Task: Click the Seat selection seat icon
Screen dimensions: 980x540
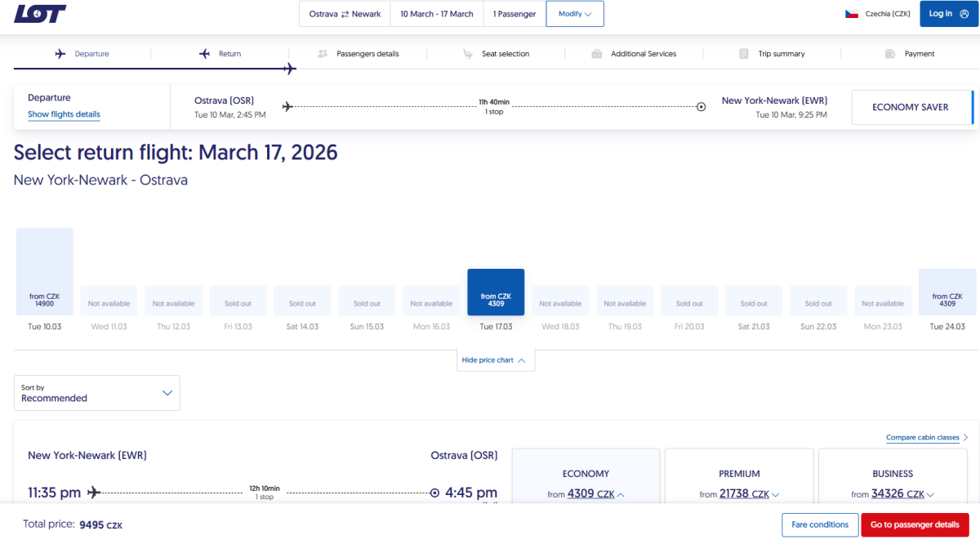Action: click(x=467, y=54)
